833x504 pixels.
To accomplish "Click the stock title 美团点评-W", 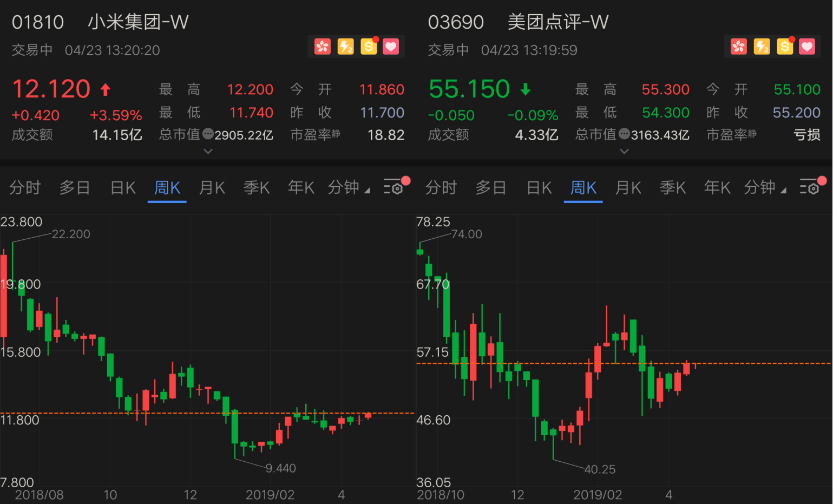I will coord(558,22).
